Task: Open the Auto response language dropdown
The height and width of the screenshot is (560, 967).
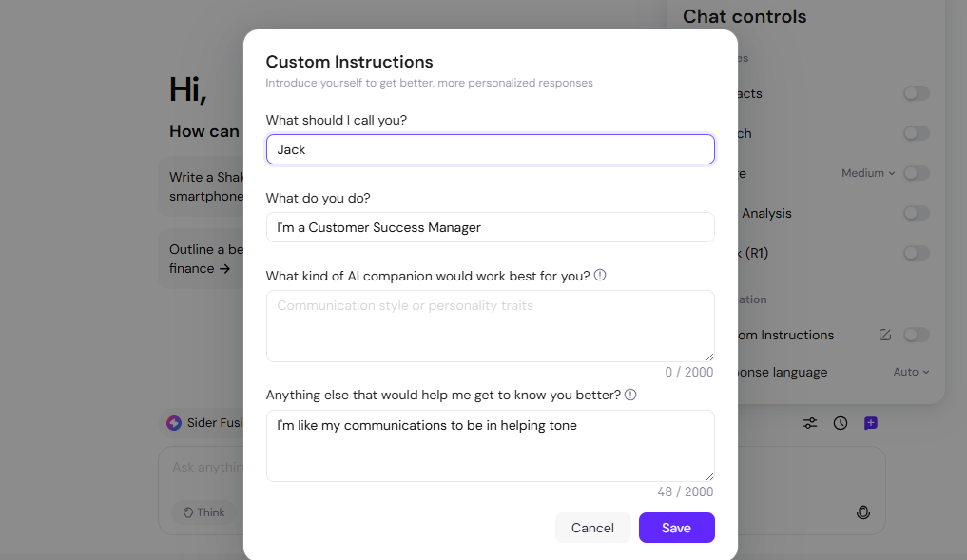Action: [x=911, y=372]
